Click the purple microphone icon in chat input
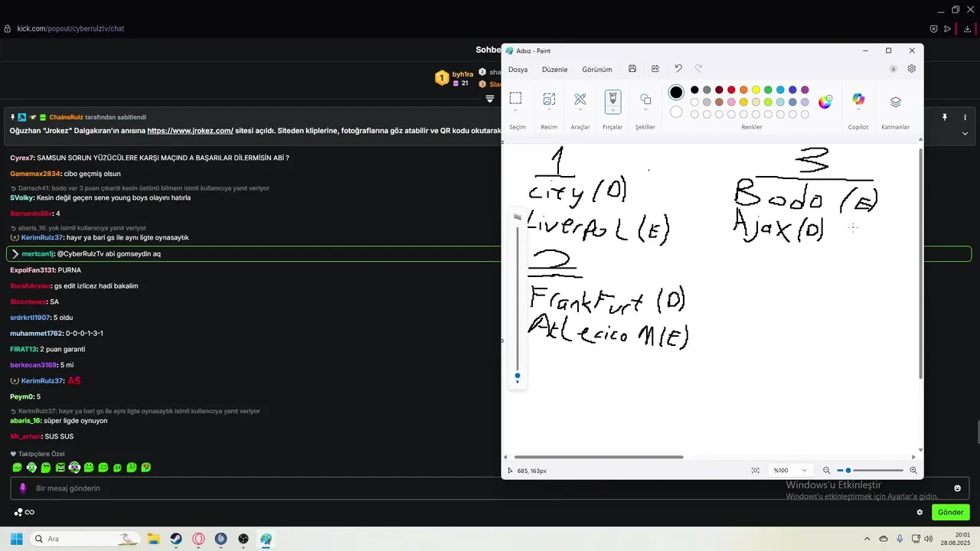 coord(23,488)
